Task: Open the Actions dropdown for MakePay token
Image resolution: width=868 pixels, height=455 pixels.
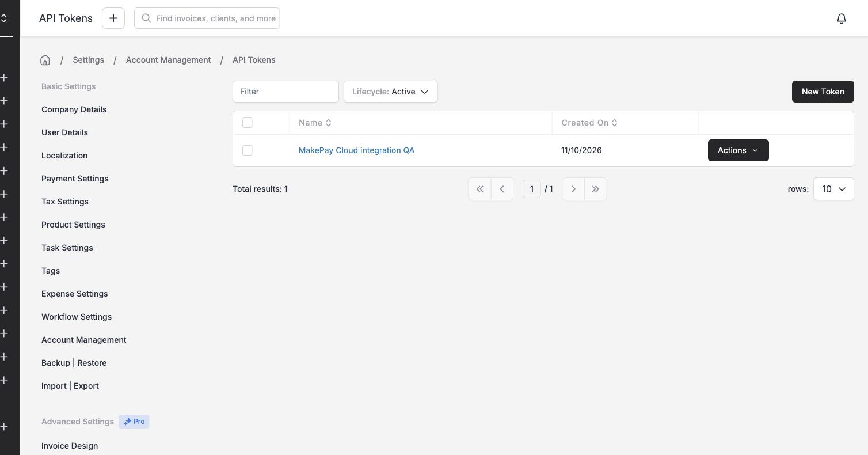Action: [738, 150]
